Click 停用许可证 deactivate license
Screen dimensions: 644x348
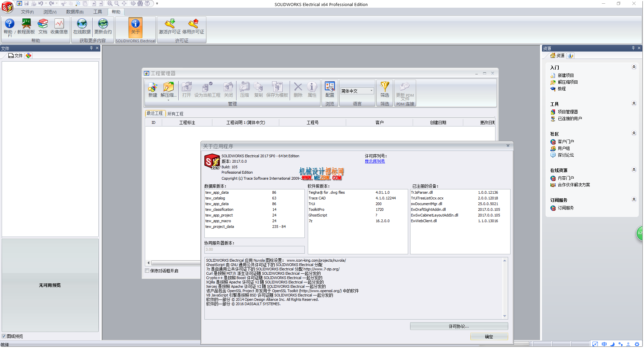(193, 27)
